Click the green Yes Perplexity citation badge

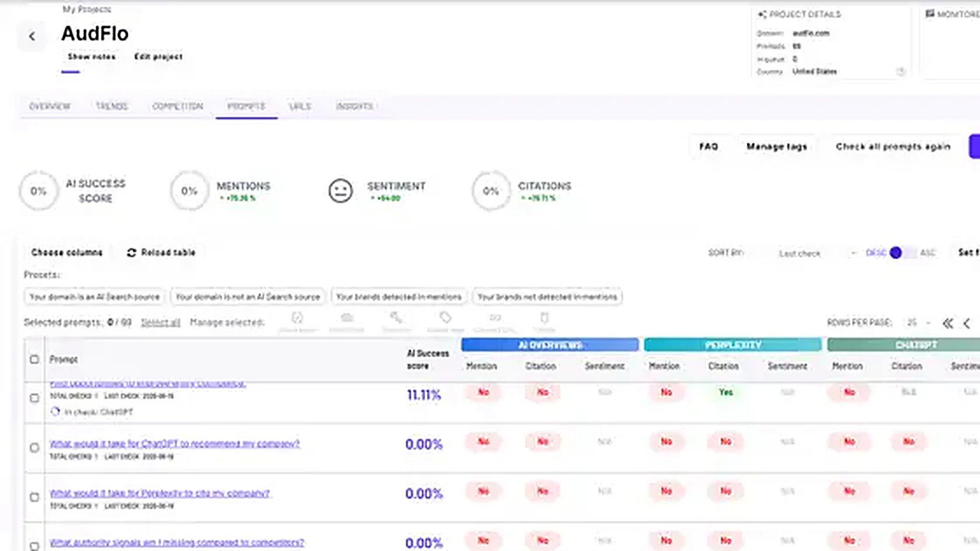click(x=726, y=392)
